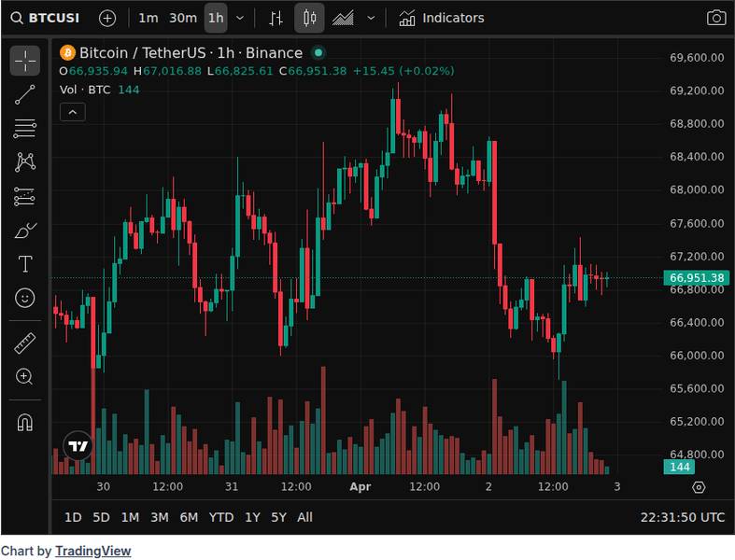Click the close value C66,951.38 in legend
The width and height of the screenshot is (735, 560).
[313, 71]
